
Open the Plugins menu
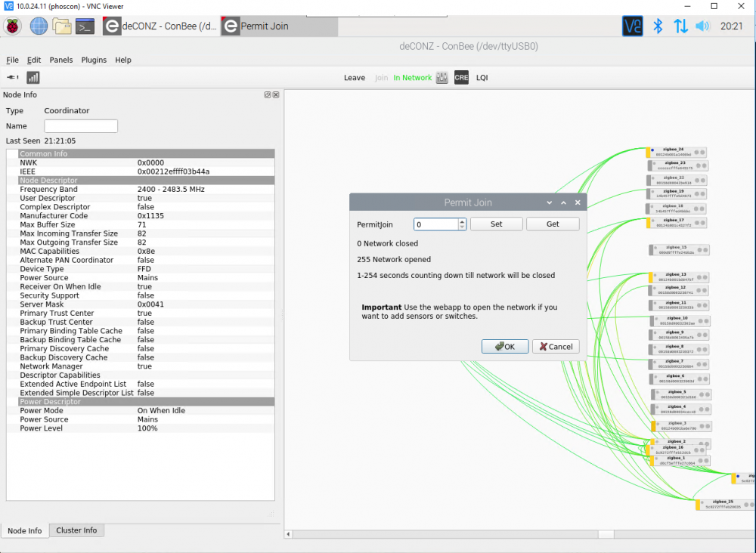click(94, 60)
